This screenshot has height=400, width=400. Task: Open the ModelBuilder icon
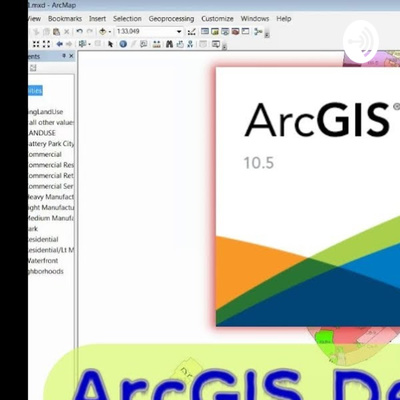tap(258, 32)
